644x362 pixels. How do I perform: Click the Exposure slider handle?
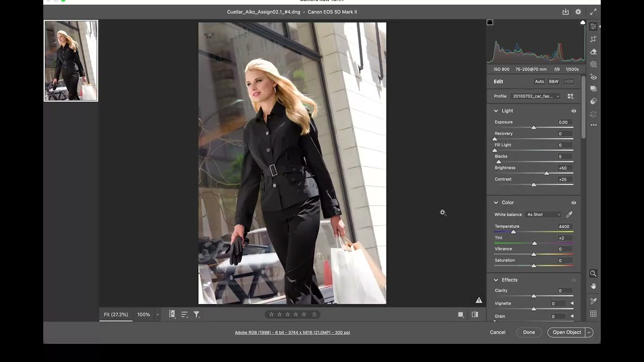(534, 127)
